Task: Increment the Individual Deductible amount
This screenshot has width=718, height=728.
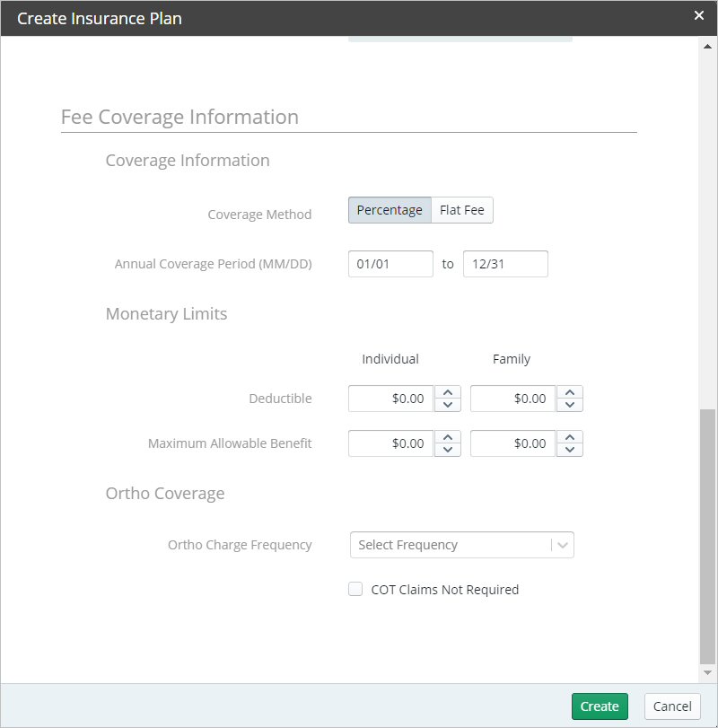Action: pyautogui.click(x=448, y=393)
